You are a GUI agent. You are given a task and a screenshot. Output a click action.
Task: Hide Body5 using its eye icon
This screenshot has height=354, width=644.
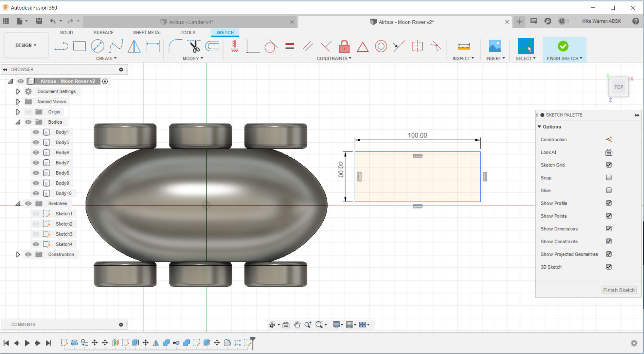click(x=36, y=142)
